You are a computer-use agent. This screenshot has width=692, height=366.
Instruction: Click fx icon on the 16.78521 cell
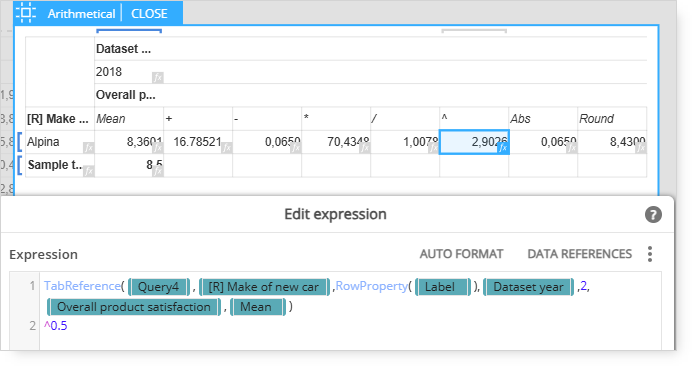pos(226,148)
